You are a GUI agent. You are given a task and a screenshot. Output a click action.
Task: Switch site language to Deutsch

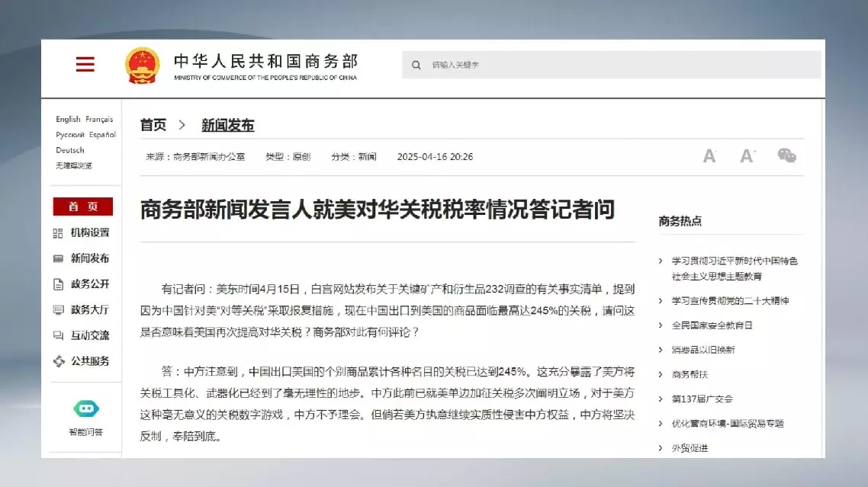tap(70, 150)
